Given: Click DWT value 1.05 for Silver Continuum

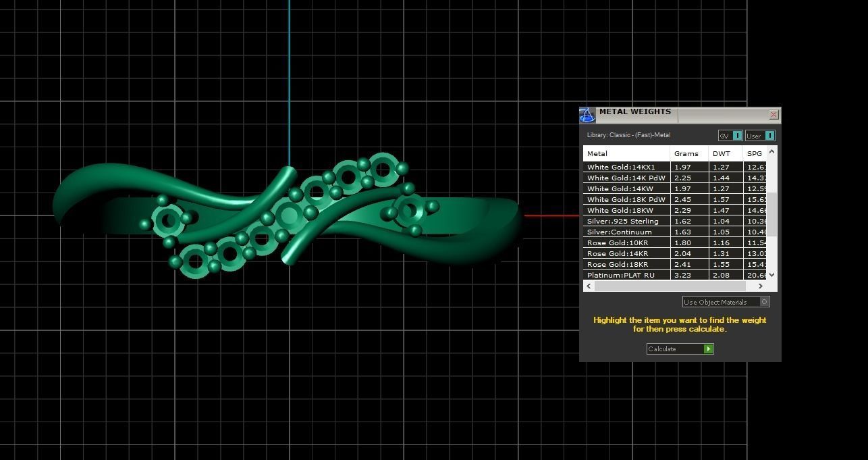Looking at the screenshot, I should pos(721,232).
